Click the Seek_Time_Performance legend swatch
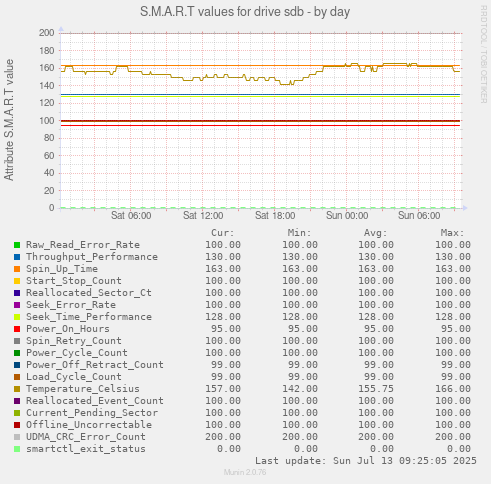Image resolution: width=491 pixels, height=484 pixels. click(x=17, y=317)
